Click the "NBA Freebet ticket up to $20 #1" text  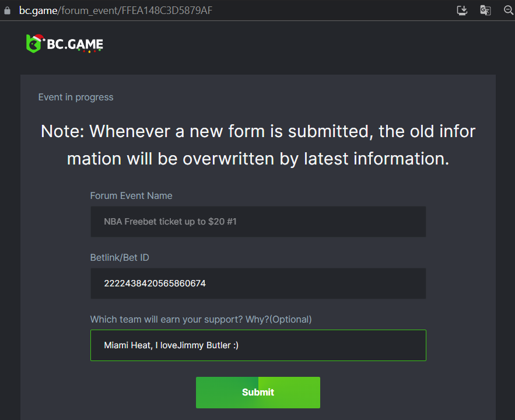coord(170,222)
